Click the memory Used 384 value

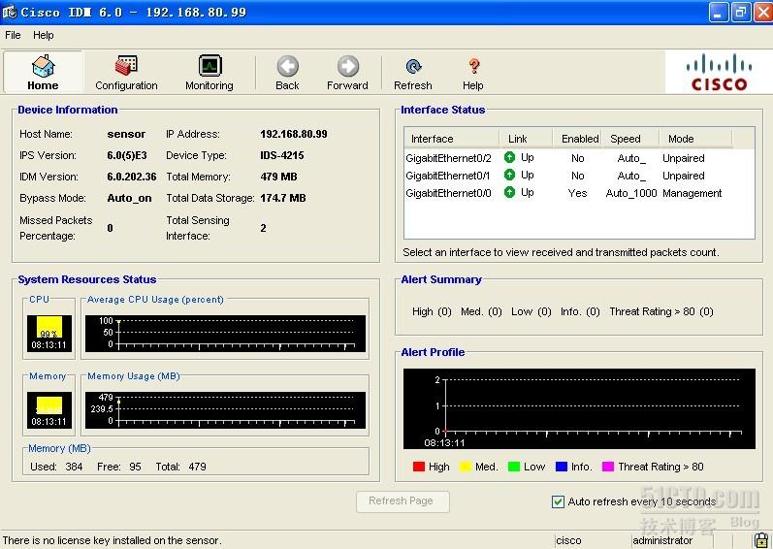[x=74, y=467]
